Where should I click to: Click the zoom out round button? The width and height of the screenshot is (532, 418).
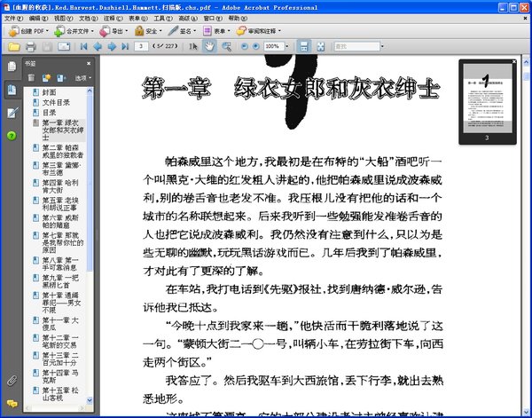pyautogui.click(x=245, y=46)
